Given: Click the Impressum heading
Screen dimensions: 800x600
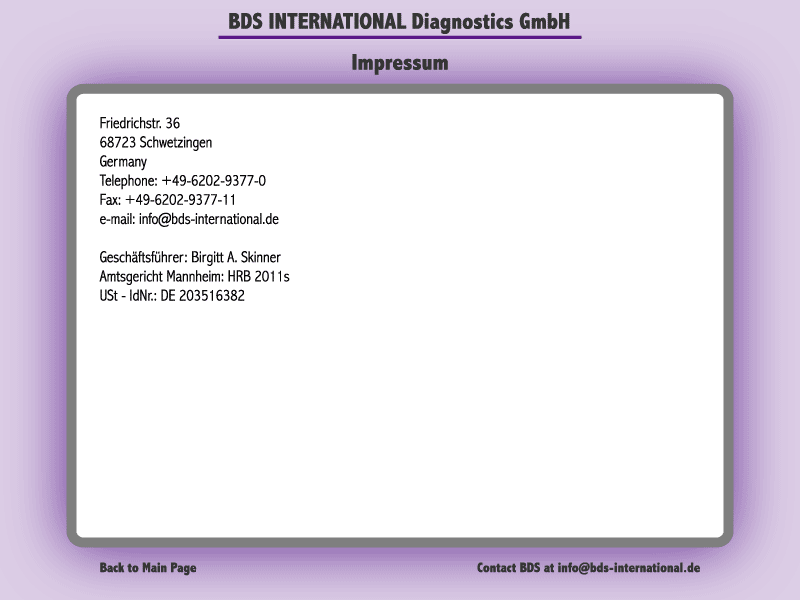Looking at the screenshot, I should pos(400,63).
